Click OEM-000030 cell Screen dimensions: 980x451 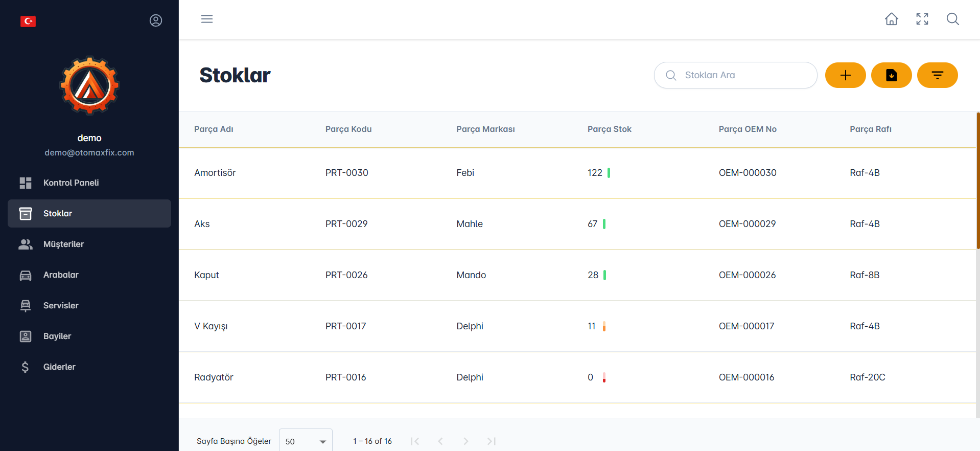click(x=748, y=173)
